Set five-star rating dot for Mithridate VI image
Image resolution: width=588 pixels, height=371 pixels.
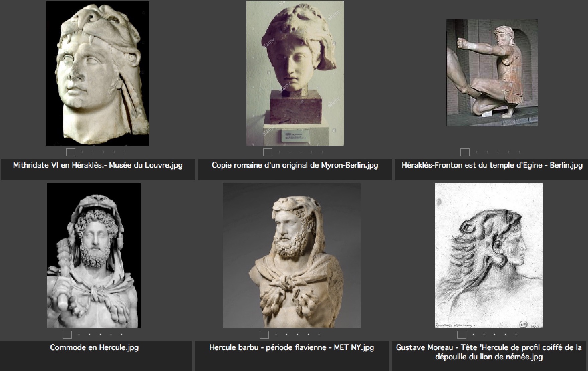click(125, 152)
